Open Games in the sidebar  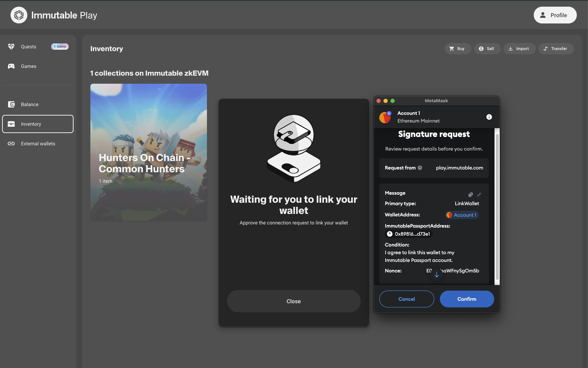pos(38,66)
